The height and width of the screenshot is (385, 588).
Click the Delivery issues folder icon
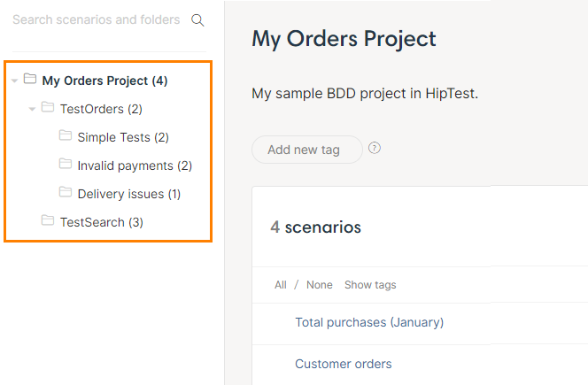click(66, 192)
